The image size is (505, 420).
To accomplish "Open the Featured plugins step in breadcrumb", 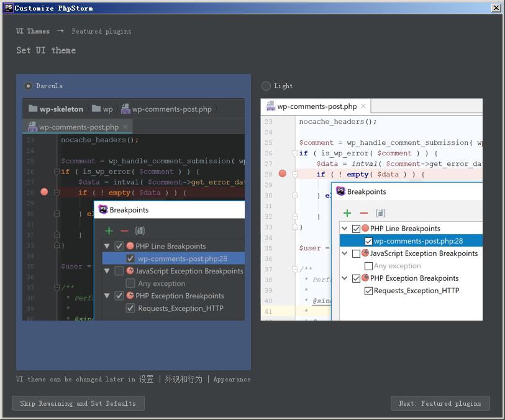I will coord(101,31).
